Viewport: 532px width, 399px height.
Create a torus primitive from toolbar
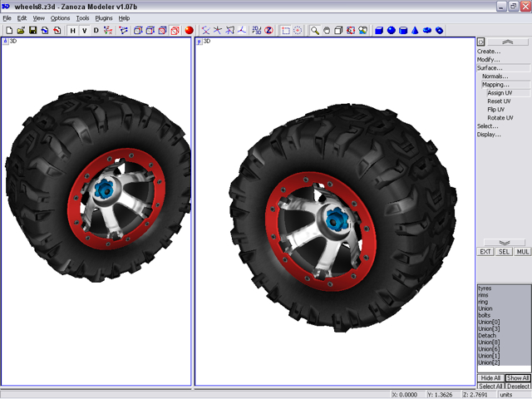click(x=427, y=31)
